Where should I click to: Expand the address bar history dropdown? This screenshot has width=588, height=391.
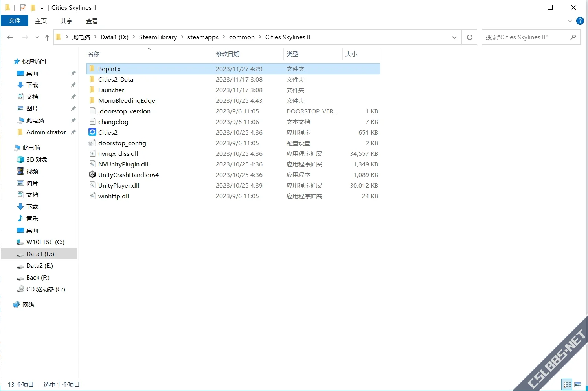click(454, 37)
